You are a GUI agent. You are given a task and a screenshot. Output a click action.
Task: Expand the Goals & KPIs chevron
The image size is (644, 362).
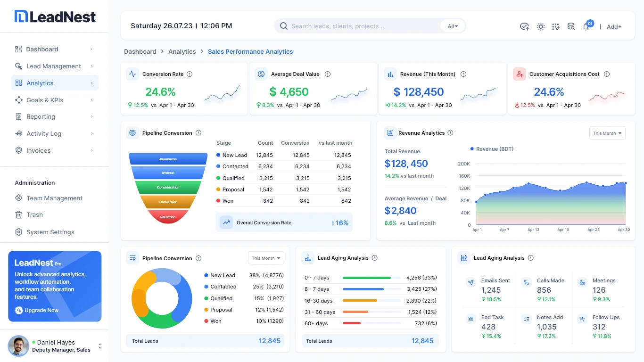click(91, 100)
